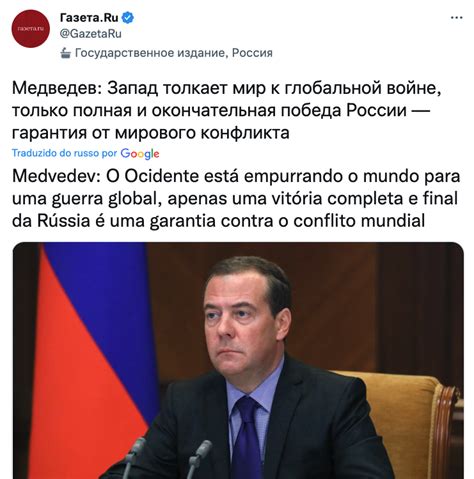474x479 pixels.
Task: Open the Государственное издание, Россия label
Action: (x=174, y=53)
